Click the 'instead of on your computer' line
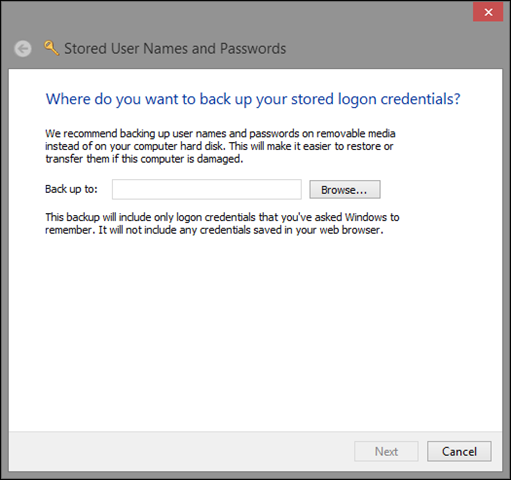 219,146
